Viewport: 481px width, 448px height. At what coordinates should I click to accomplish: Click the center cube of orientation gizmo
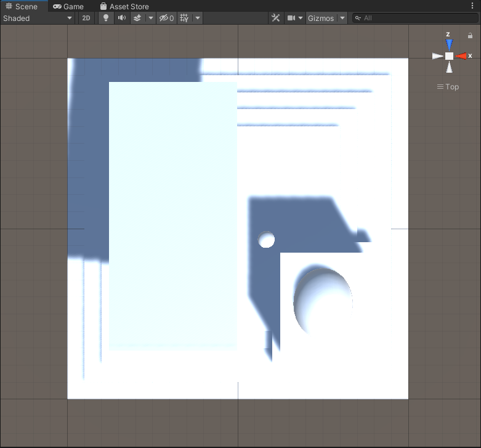tap(449, 56)
